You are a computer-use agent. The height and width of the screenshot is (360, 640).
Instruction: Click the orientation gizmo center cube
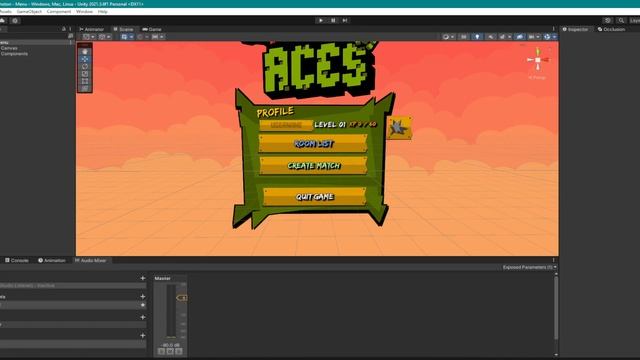coord(538,60)
